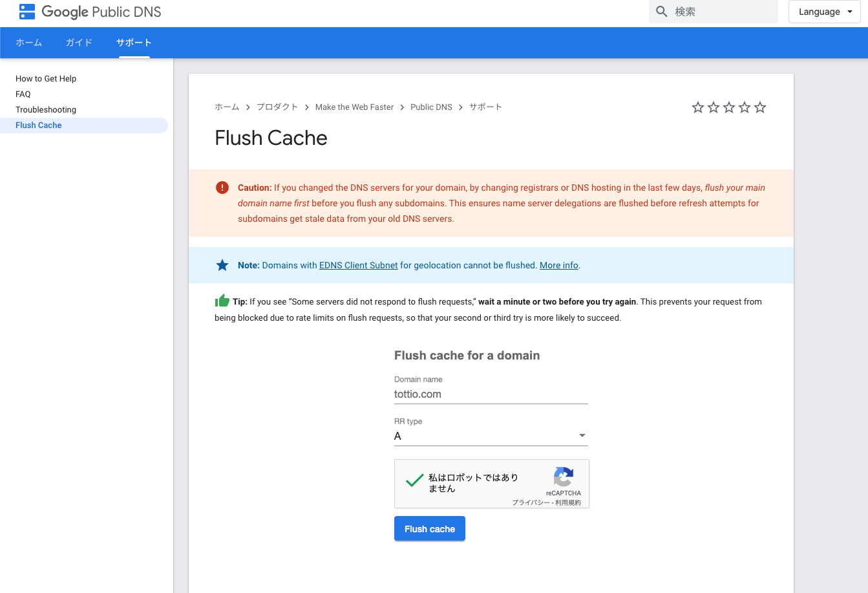Follow the More info link
Screen dimensions: 868x593
coord(559,265)
